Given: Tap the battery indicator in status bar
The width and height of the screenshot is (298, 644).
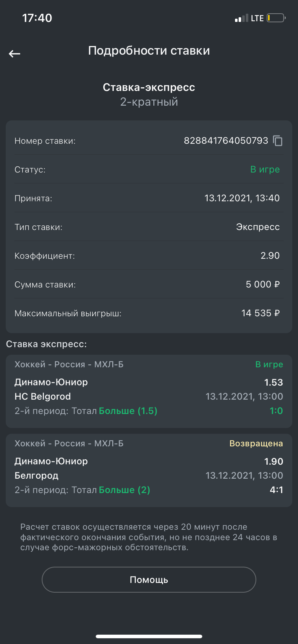Looking at the screenshot, I should coord(276,18).
